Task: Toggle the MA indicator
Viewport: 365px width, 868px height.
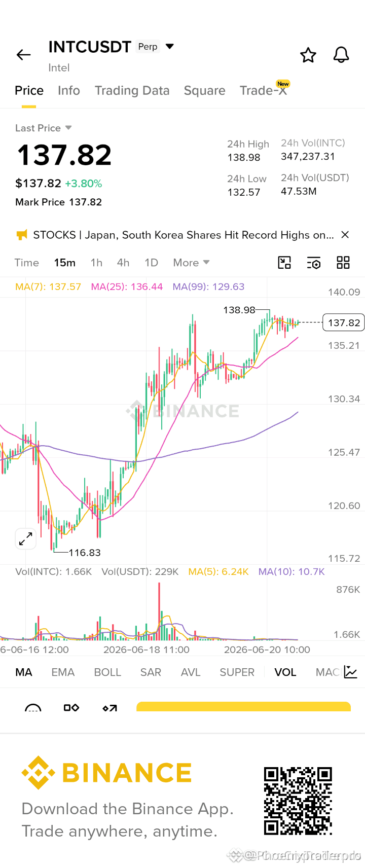Action: tap(24, 672)
